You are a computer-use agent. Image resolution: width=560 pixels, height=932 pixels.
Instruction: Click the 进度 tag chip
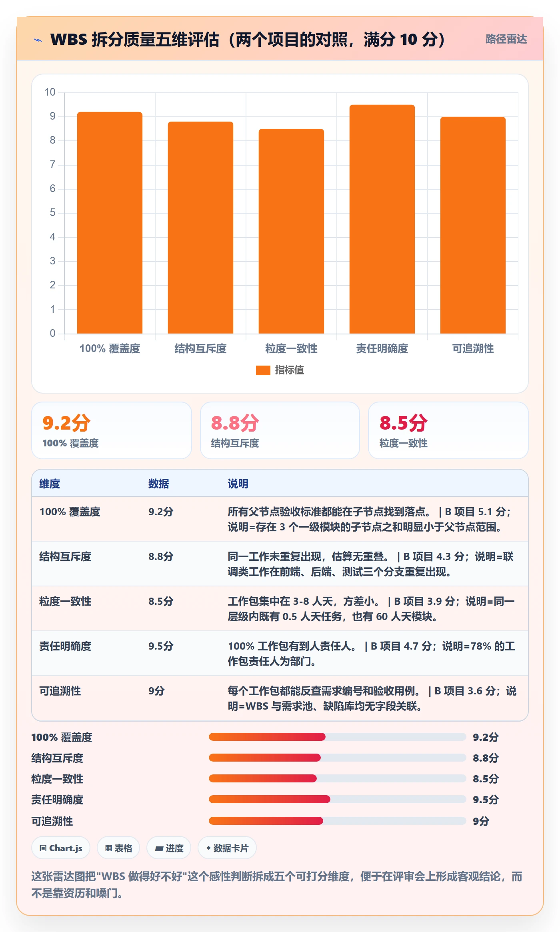(169, 848)
